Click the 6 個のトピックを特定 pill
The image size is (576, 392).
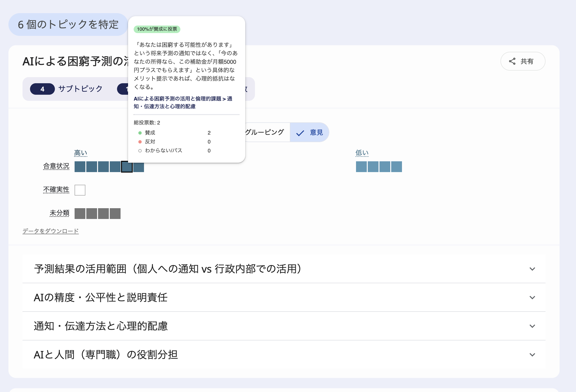click(68, 25)
